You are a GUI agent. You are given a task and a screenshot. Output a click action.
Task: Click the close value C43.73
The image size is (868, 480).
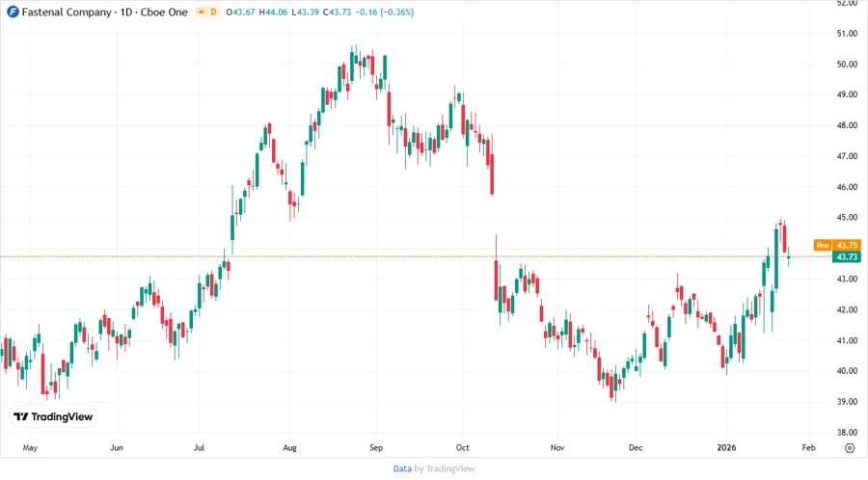(x=338, y=12)
